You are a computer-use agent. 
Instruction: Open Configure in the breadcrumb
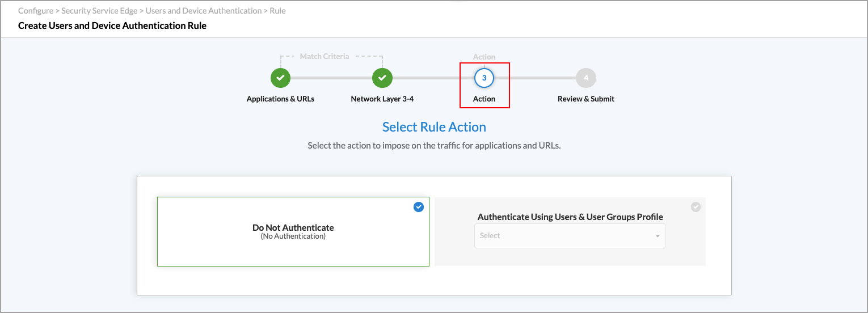coord(36,11)
